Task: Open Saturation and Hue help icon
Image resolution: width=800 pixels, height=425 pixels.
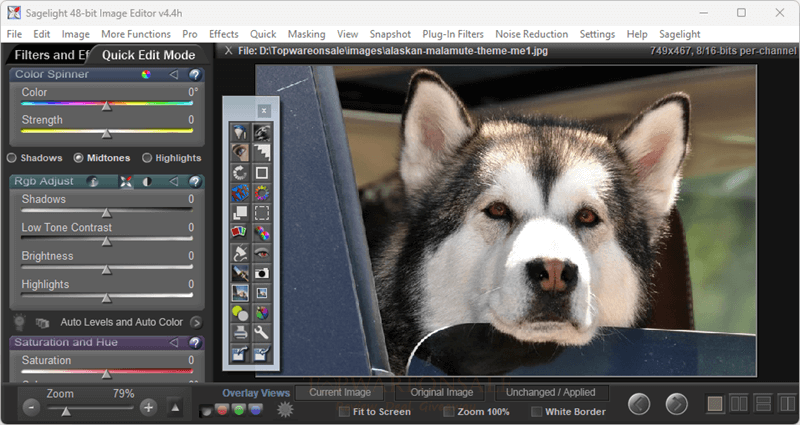Action: 194,342
